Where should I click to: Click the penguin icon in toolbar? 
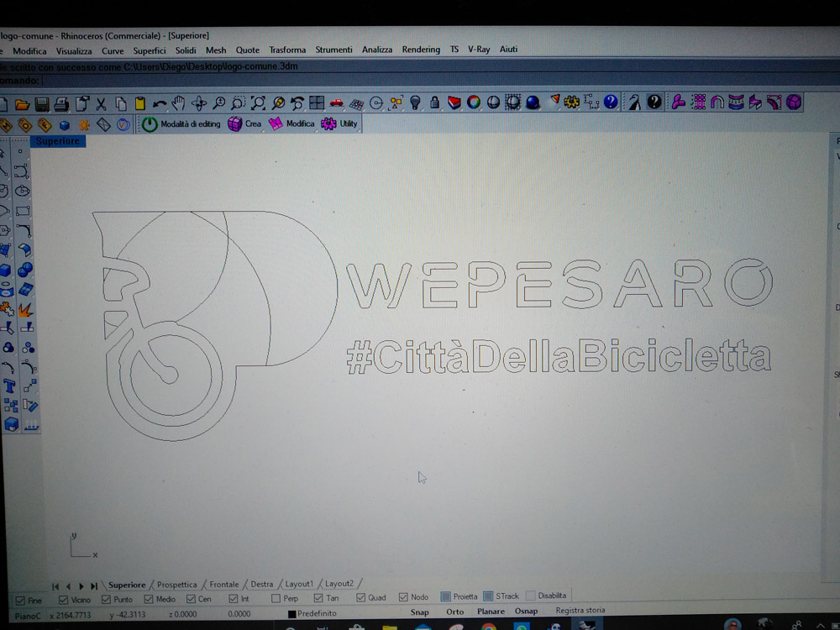click(x=635, y=102)
